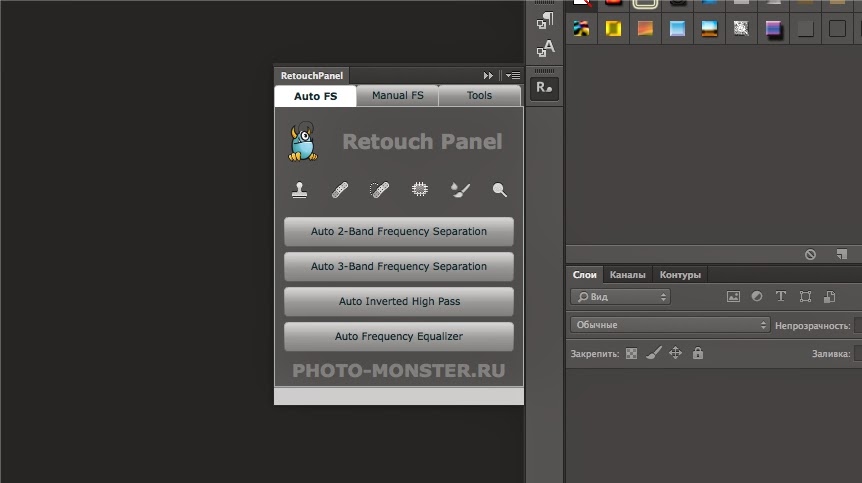The image size is (862, 483).
Task: Open the PHOTO-MONSTER.RU link
Action: pyautogui.click(x=399, y=371)
